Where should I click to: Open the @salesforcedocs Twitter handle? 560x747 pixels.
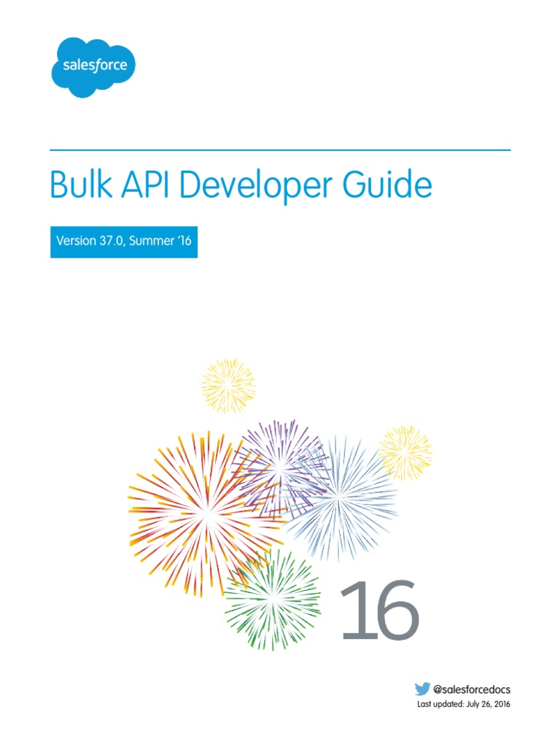(x=472, y=689)
